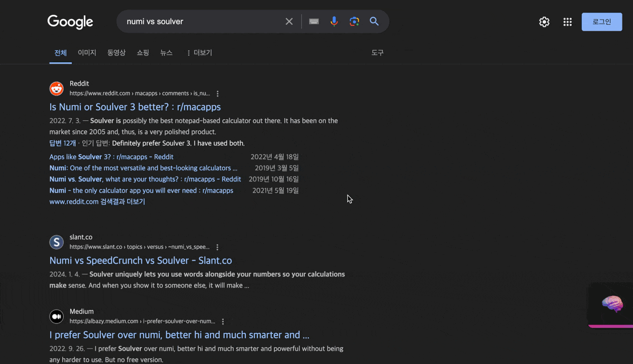This screenshot has height=364, width=633.
Task: Click the 'Reddit' site name text
Action: [x=79, y=83]
